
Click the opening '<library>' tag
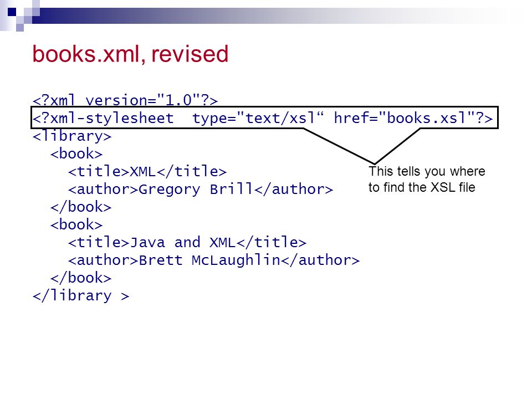(72, 136)
